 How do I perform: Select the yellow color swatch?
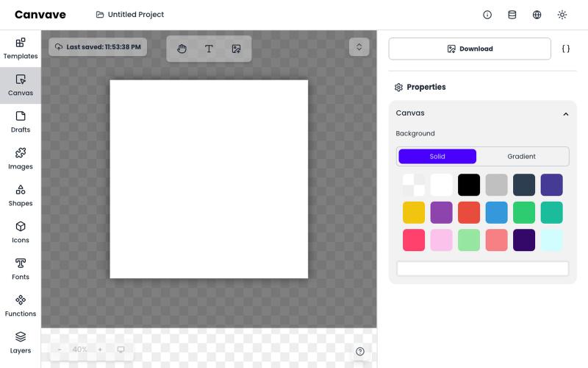414,213
